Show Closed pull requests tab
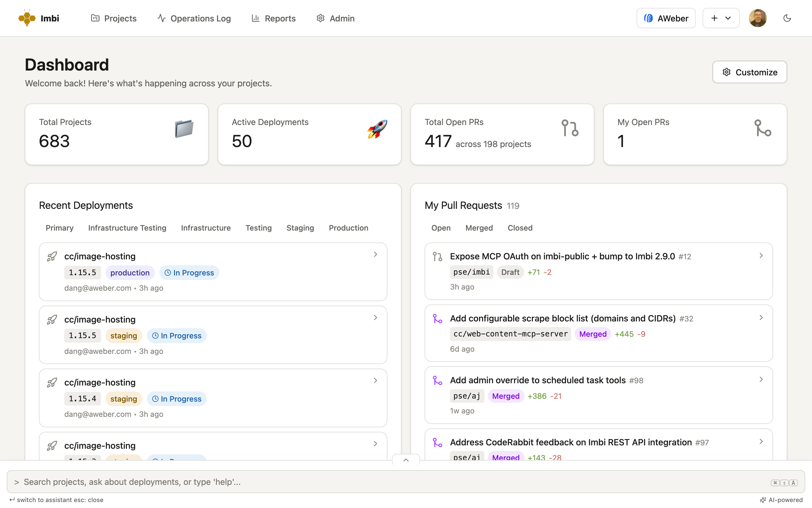 click(x=520, y=228)
